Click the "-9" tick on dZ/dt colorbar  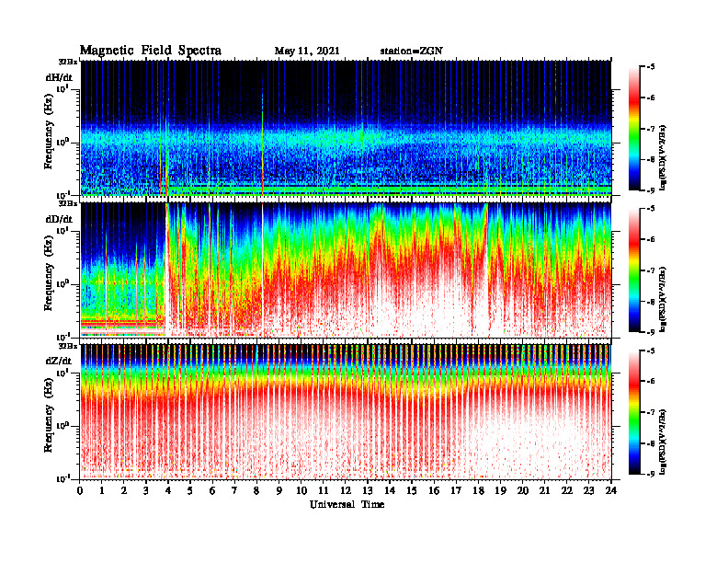tap(650, 475)
